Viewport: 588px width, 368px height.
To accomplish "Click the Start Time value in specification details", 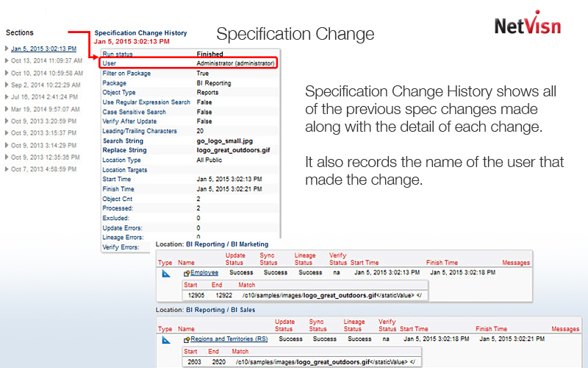I will tap(229, 179).
